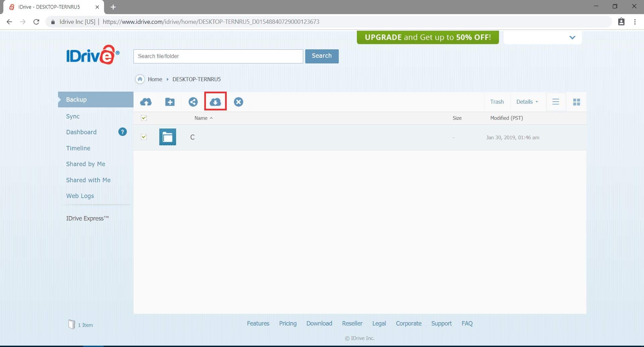
Task: Select the Backup sidebar item
Action: pos(96,99)
